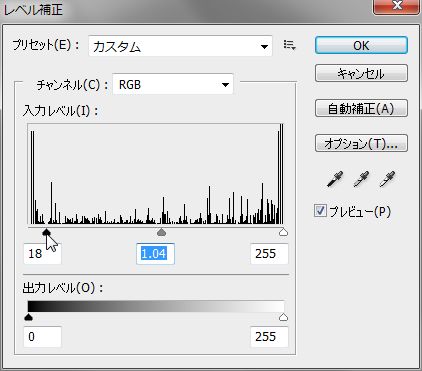The height and width of the screenshot is (371, 422).
Task: Click the キャンセル button
Action: pyautogui.click(x=361, y=73)
